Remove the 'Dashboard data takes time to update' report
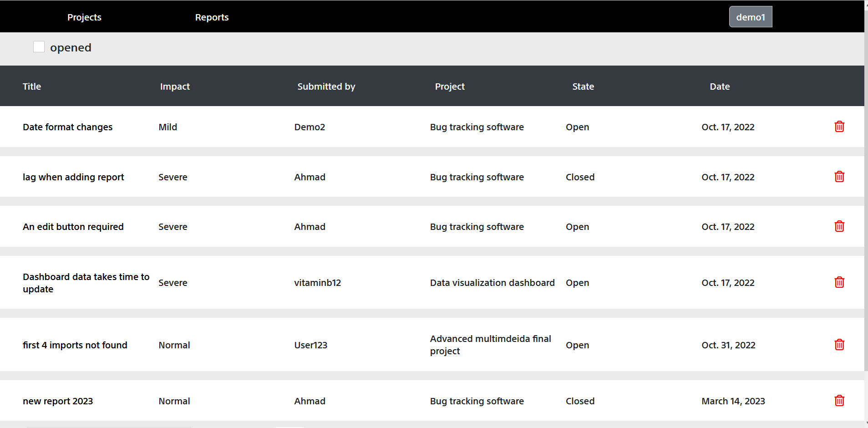 (x=839, y=282)
